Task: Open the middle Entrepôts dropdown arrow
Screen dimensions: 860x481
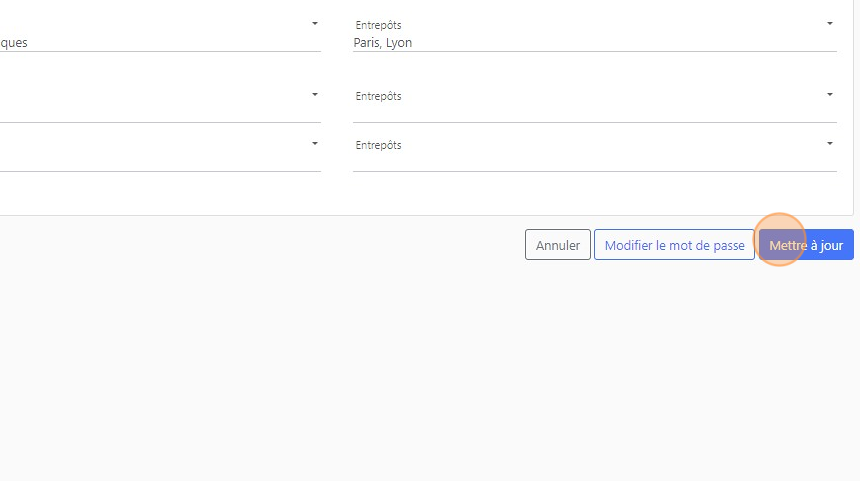Action: 829,95
